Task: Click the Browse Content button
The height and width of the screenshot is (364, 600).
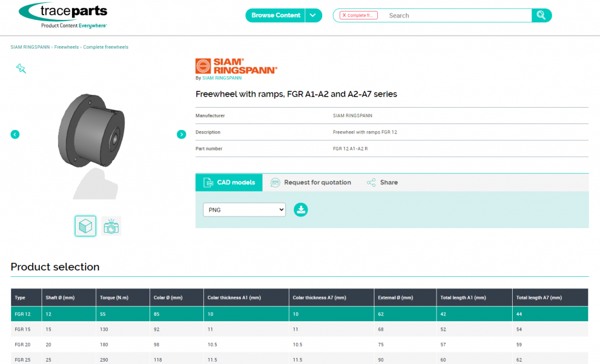Action: coord(275,15)
